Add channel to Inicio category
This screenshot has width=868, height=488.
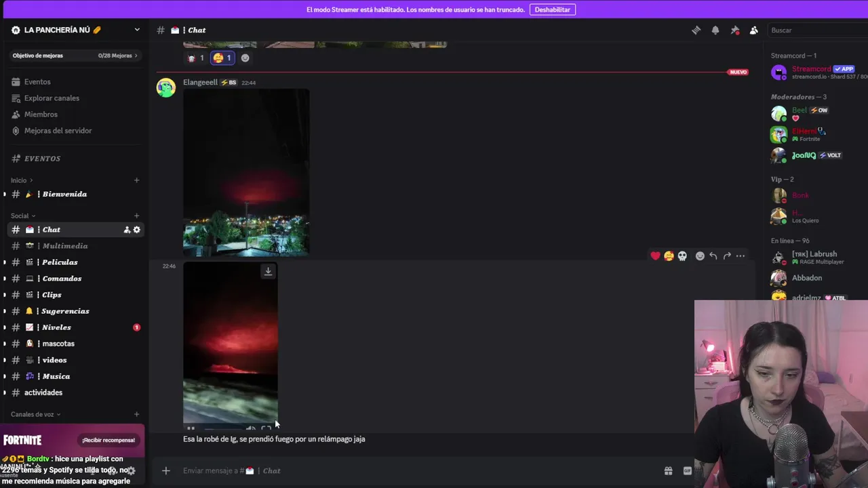(136, 180)
